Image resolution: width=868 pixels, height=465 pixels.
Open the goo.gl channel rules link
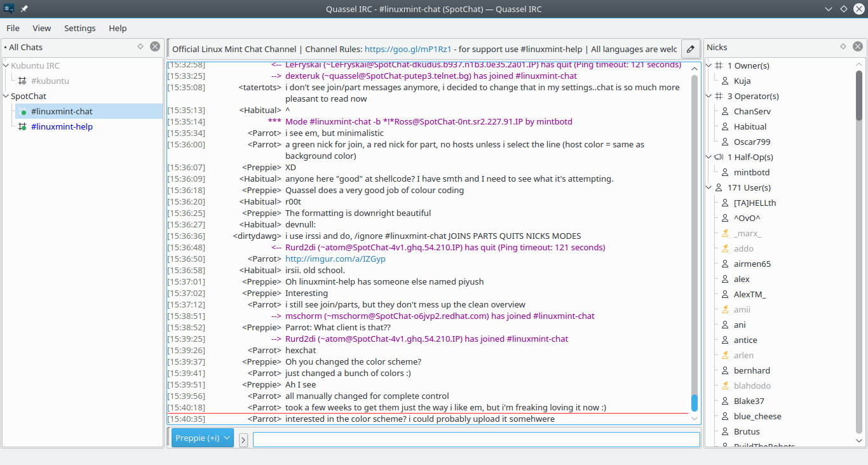(x=408, y=49)
